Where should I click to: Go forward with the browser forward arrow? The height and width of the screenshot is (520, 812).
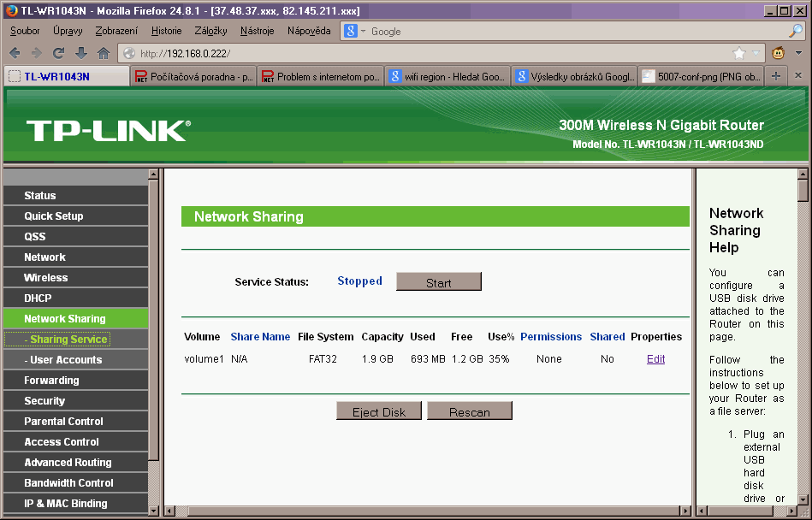coord(36,53)
